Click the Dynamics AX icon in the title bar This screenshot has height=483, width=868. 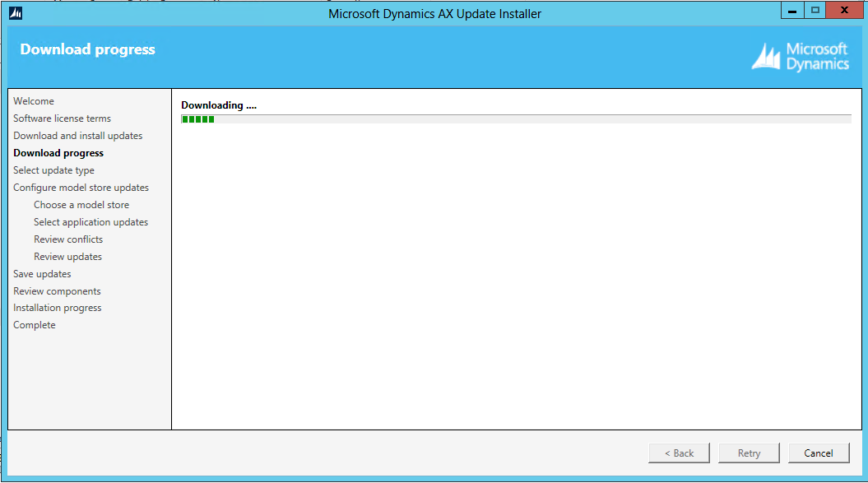coord(15,10)
